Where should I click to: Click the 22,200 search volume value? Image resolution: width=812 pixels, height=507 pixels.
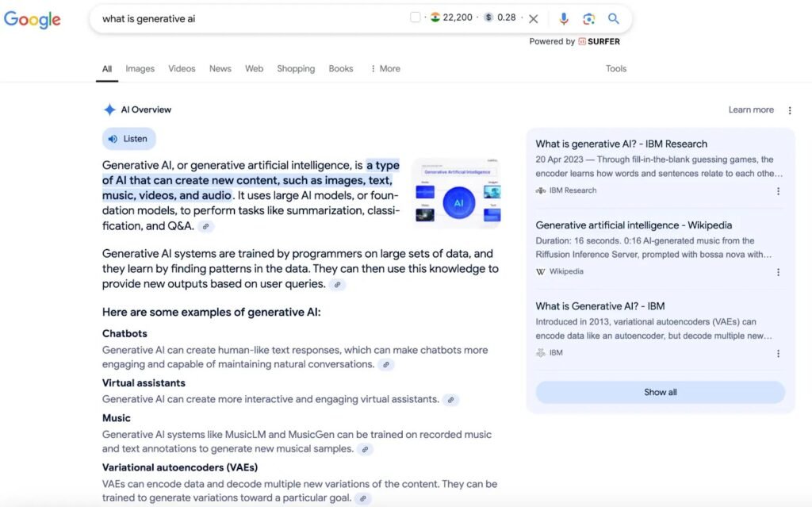[x=458, y=17]
